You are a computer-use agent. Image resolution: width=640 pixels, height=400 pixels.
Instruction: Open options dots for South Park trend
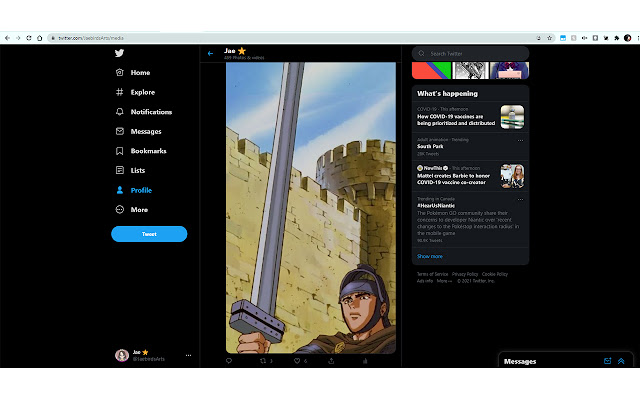tap(520, 140)
